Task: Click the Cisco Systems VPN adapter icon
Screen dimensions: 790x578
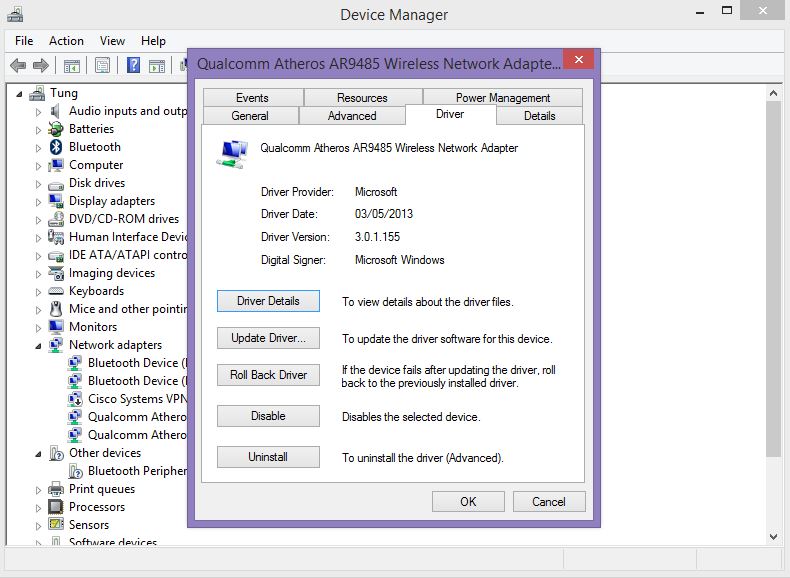Action: (x=75, y=399)
